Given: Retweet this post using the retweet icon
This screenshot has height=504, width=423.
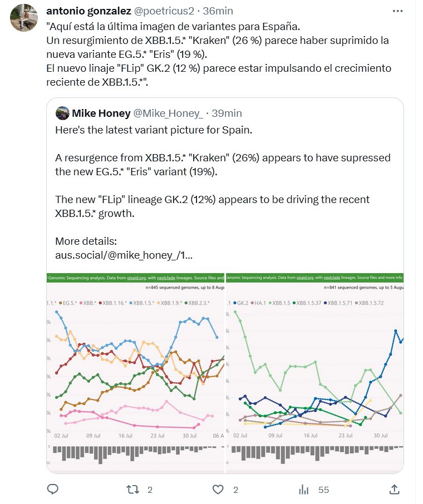Looking at the screenshot, I should click(132, 490).
